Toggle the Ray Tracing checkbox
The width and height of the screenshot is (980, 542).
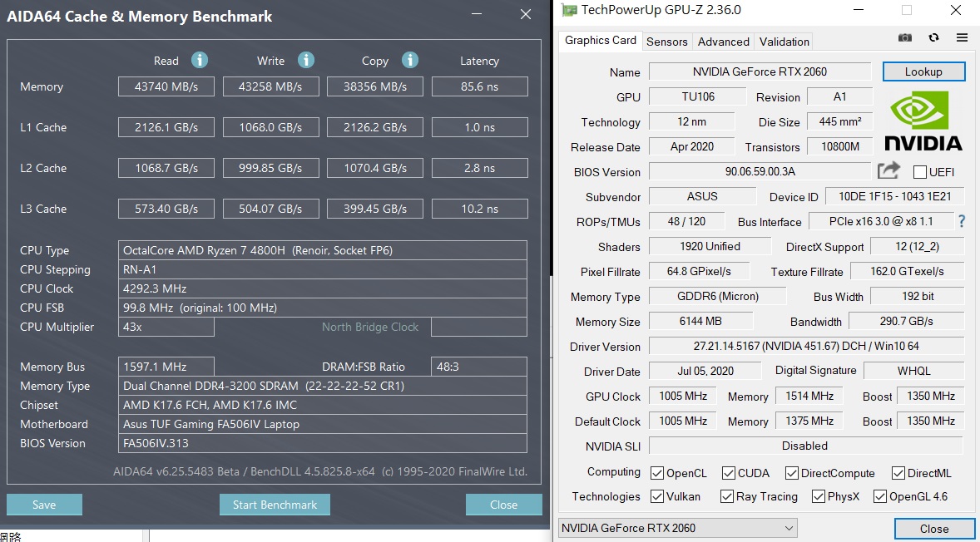[x=726, y=496]
